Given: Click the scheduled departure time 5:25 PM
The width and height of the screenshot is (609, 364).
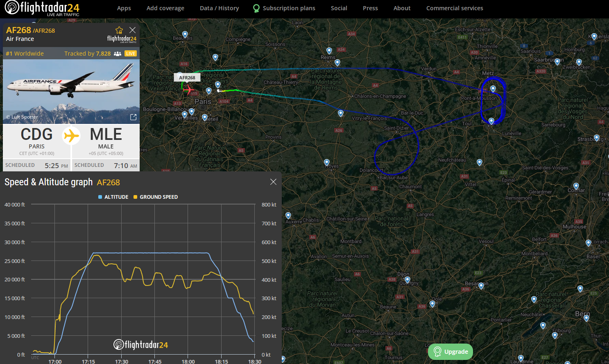Looking at the screenshot, I should click(57, 166).
